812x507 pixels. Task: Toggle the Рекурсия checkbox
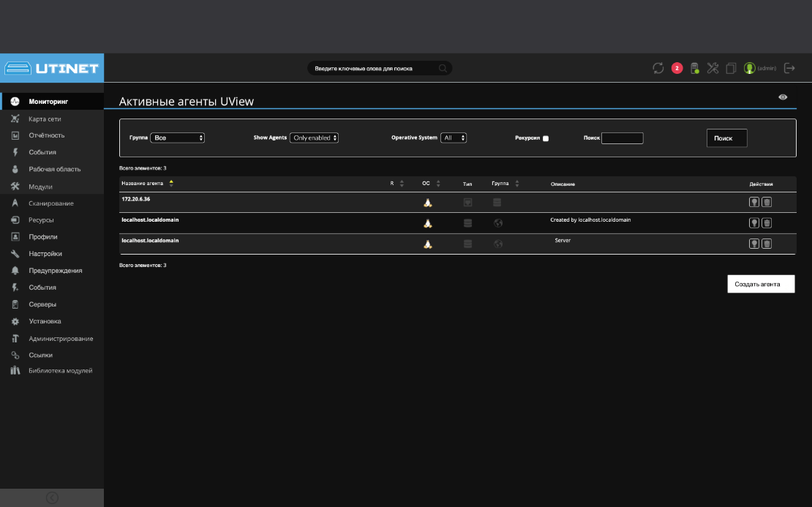click(545, 138)
